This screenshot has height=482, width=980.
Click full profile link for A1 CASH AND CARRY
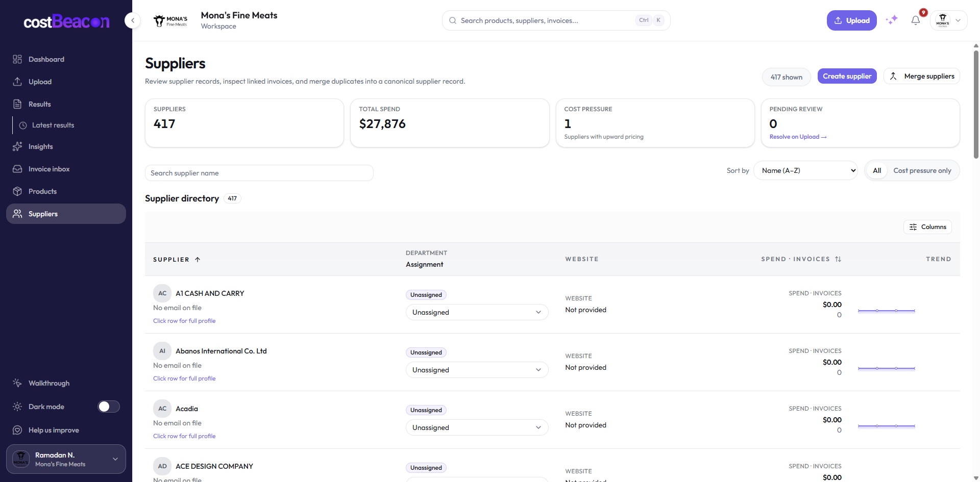(x=184, y=321)
